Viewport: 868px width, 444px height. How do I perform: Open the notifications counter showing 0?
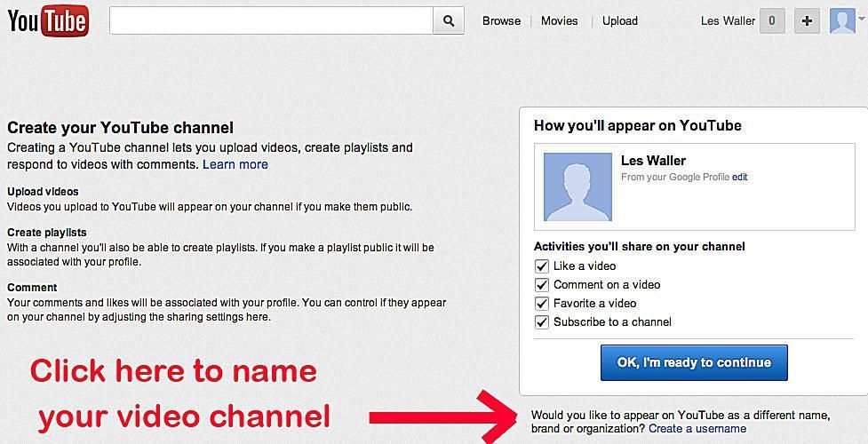pos(772,21)
